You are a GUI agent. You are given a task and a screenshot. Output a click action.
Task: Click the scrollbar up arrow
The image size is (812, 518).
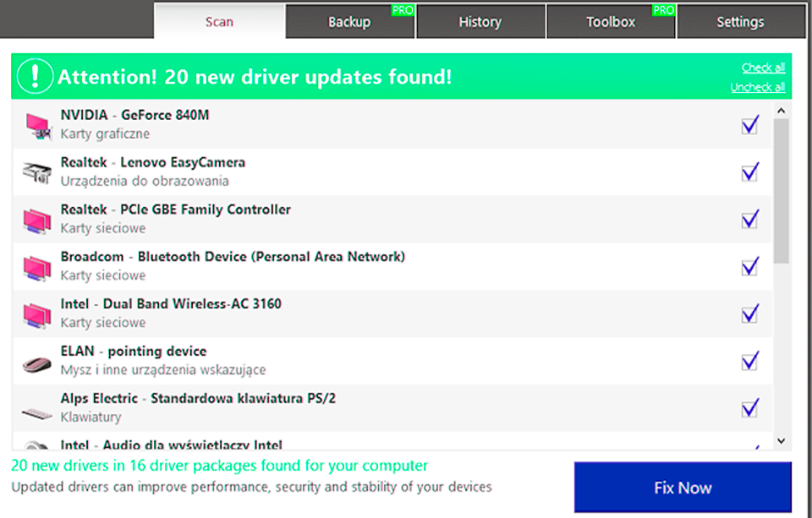pyautogui.click(x=782, y=111)
